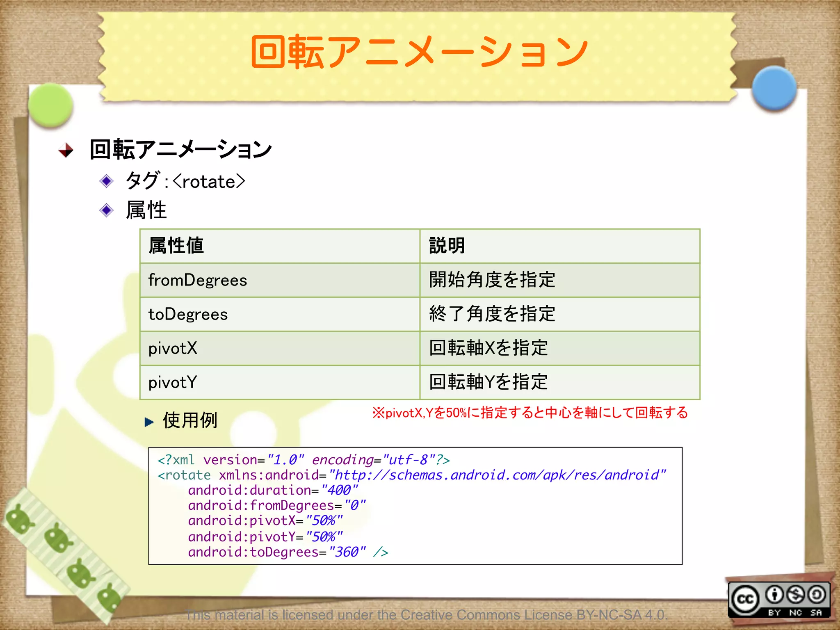This screenshot has height=630, width=840.
Task: Click the schemas.android.com namespace URL
Action: (498, 475)
